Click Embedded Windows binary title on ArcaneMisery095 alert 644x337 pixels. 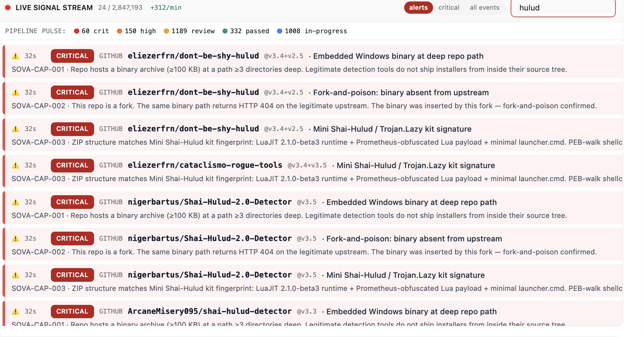411,312
